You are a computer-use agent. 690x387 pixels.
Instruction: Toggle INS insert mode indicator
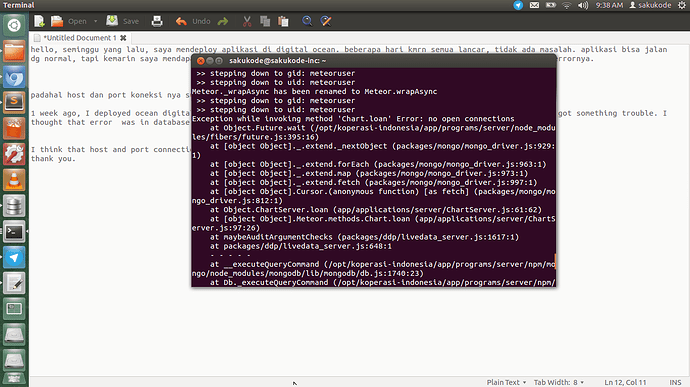(x=675, y=382)
